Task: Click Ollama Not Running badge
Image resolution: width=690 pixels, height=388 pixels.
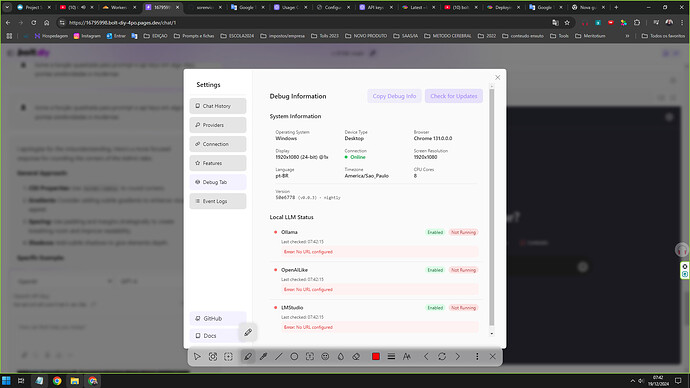Action: coord(463,232)
